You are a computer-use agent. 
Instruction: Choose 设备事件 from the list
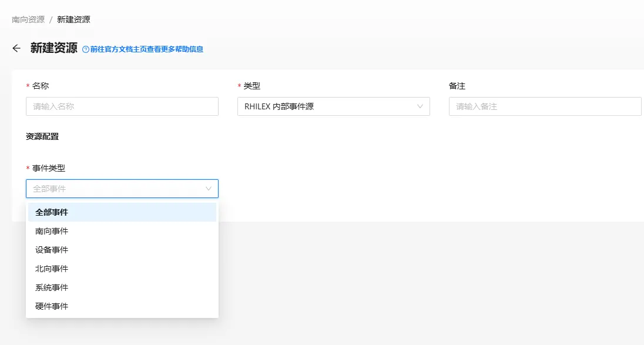(x=122, y=250)
